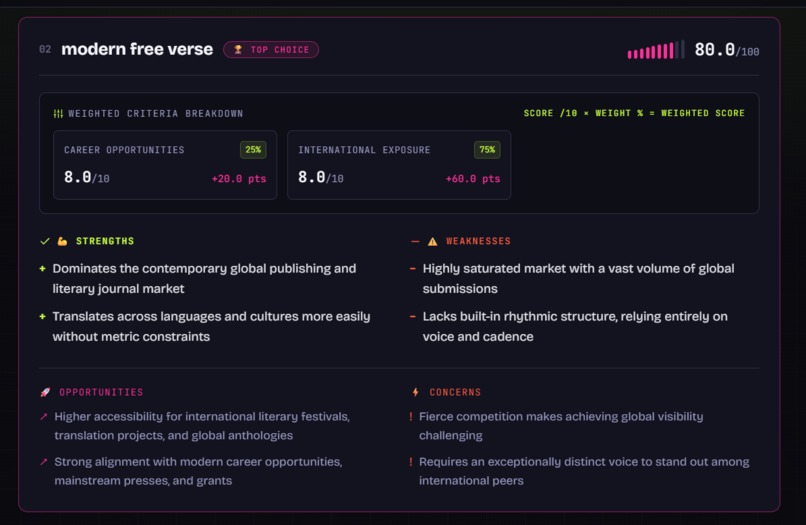
Task: Click the 80.0/100 total score
Action: click(x=726, y=50)
